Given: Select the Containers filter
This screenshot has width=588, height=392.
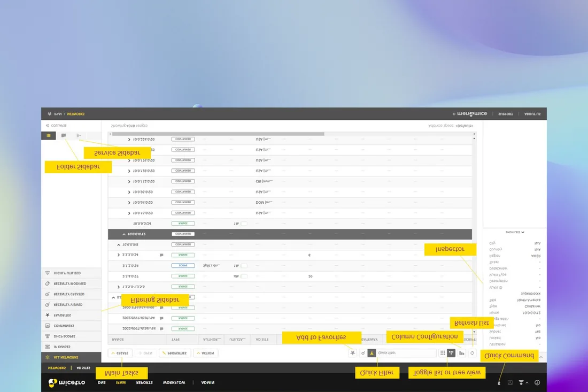Looking at the screenshot, I should [71, 326].
